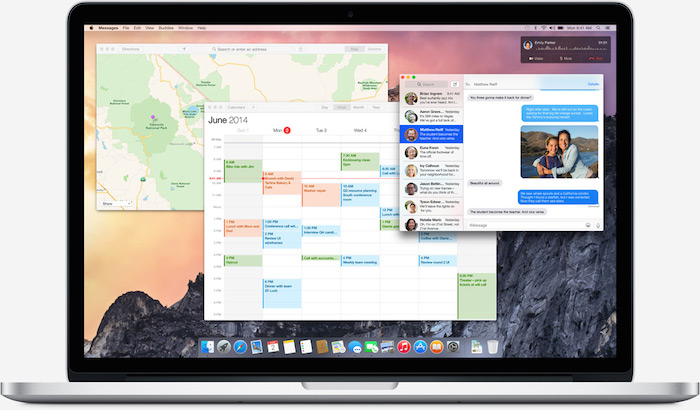Open Notes icon in the Dock
The width and height of the screenshot is (700, 410).
click(x=289, y=347)
